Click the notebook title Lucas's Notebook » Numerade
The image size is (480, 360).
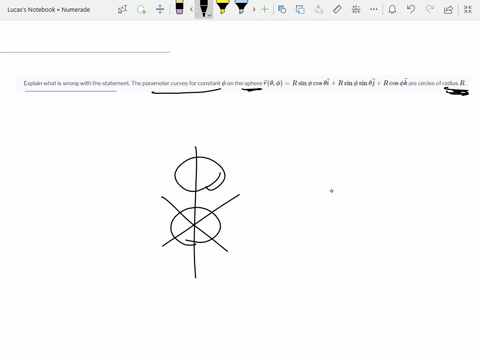tap(49, 10)
